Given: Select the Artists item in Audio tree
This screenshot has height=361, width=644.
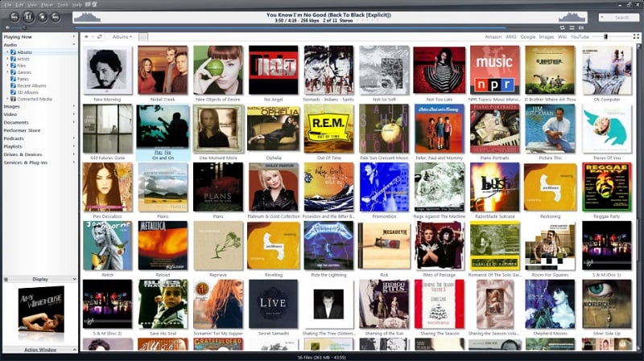Looking at the screenshot, I should point(23,59).
